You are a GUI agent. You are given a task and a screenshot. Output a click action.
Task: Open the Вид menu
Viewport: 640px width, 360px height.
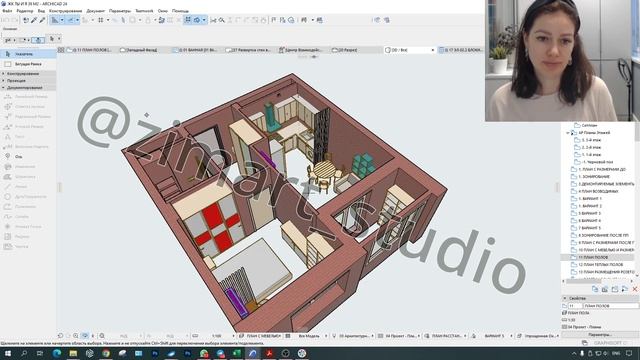pyautogui.click(x=41, y=11)
